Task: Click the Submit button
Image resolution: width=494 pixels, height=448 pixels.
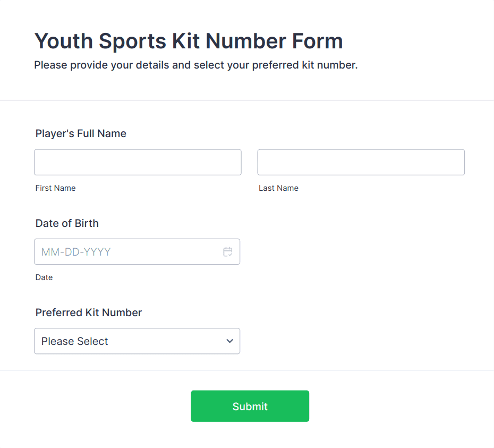Action: pyautogui.click(x=250, y=407)
